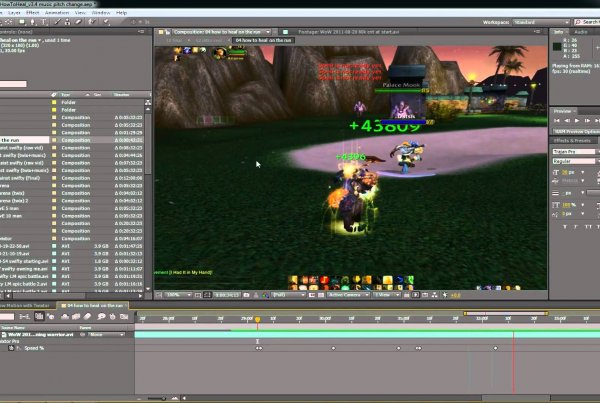This screenshot has width=600, height=403.
Task: Select the Clone Stamp tool
Action: (67, 22)
